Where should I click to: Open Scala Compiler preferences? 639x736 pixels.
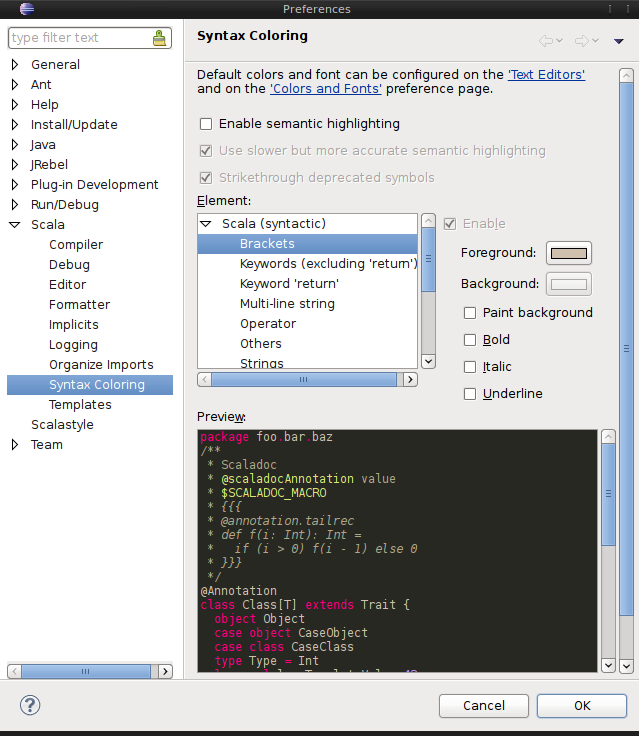76,245
